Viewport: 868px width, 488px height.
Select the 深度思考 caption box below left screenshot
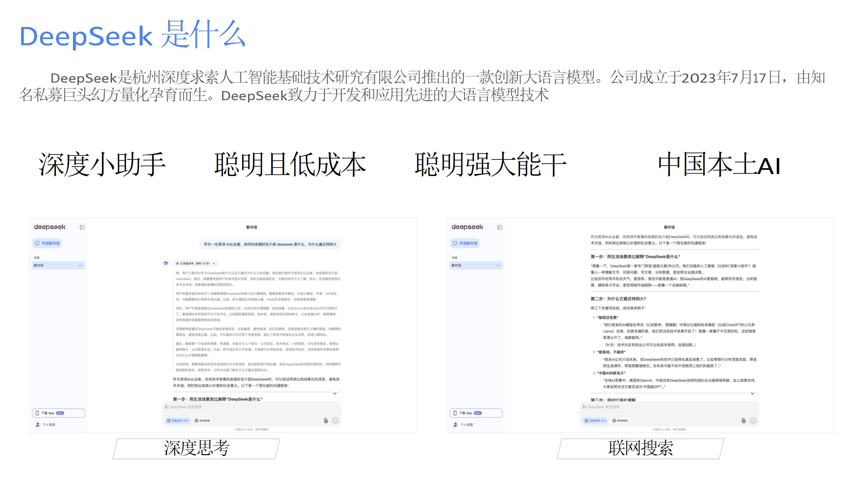196,448
